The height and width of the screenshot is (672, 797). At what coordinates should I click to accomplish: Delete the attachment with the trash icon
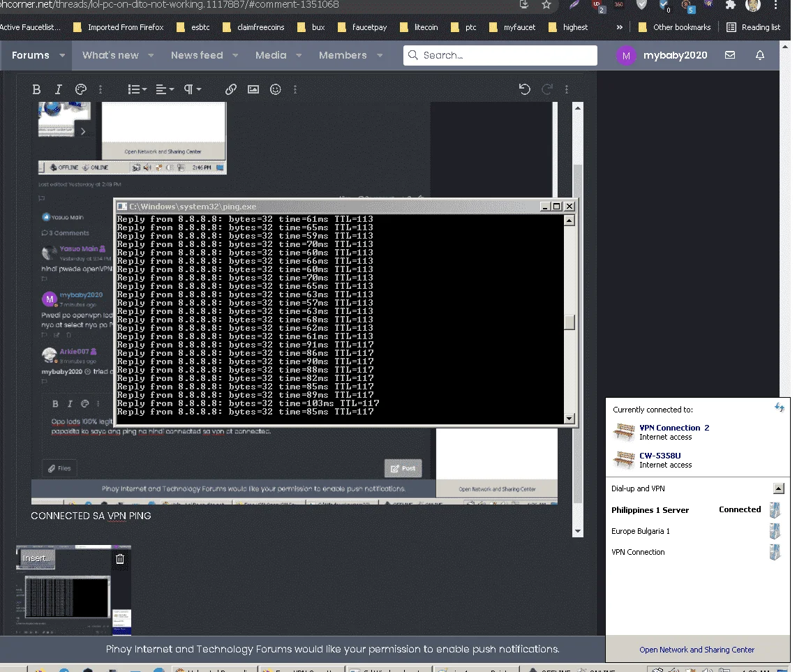120,559
